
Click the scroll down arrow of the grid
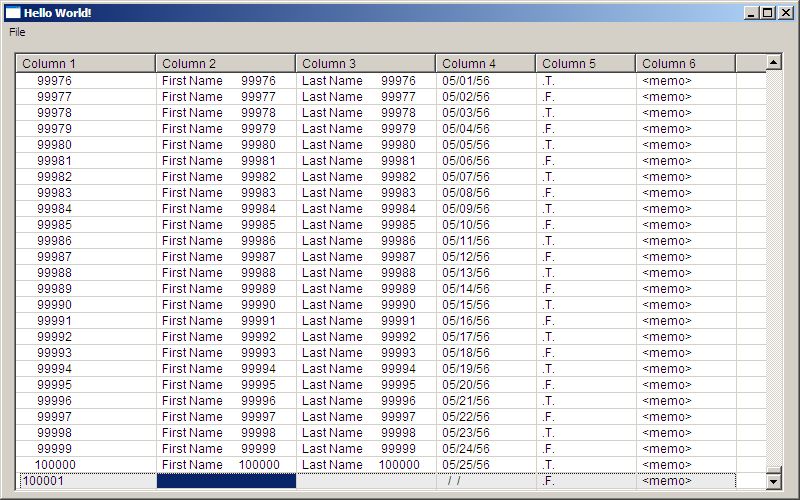[773, 481]
